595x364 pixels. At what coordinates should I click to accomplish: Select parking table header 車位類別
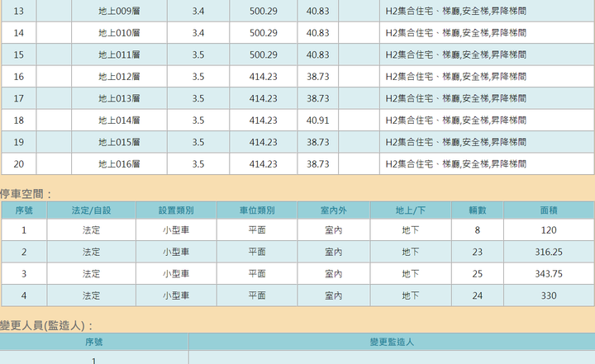click(x=257, y=210)
